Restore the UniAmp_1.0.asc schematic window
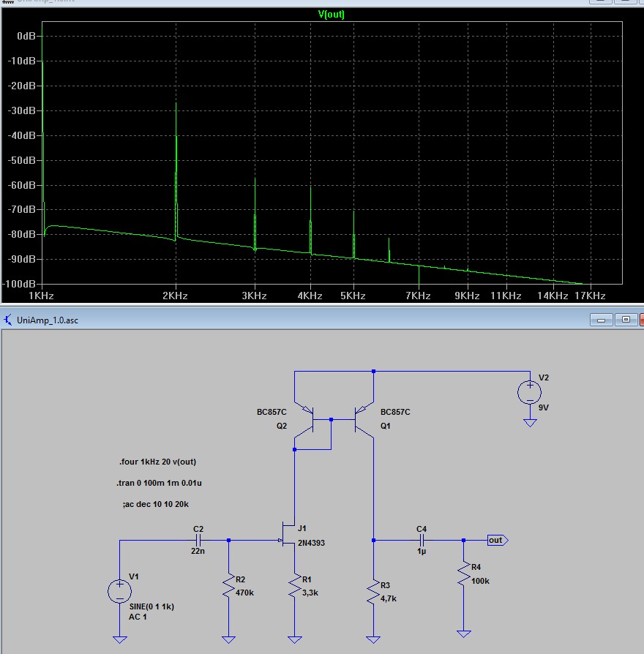The image size is (644, 654). coord(626,320)
